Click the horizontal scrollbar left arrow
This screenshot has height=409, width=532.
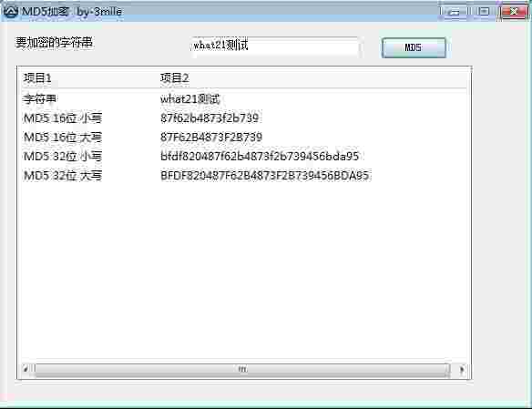coord(26,369)
